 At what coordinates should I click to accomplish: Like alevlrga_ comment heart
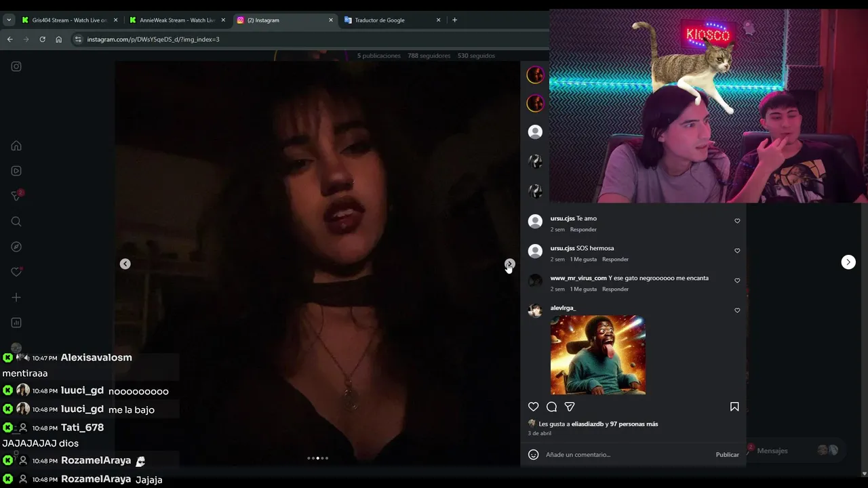click(x=737, y=310)
